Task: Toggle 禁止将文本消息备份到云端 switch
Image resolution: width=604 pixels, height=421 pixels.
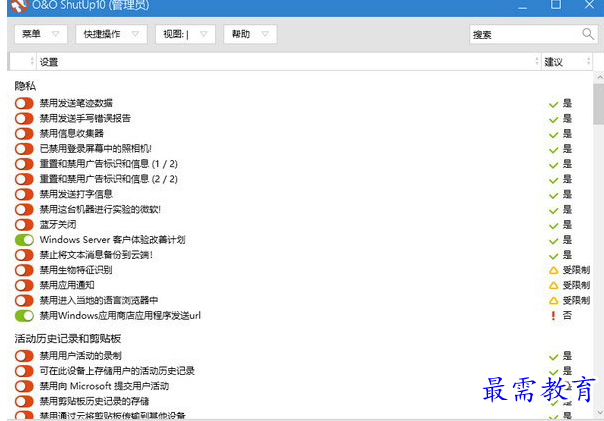Action: pyautogui.click(x=24, y=255)
